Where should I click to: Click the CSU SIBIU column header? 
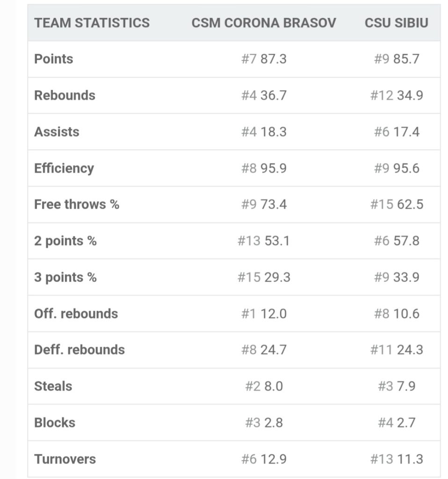(x=396, y=23)
